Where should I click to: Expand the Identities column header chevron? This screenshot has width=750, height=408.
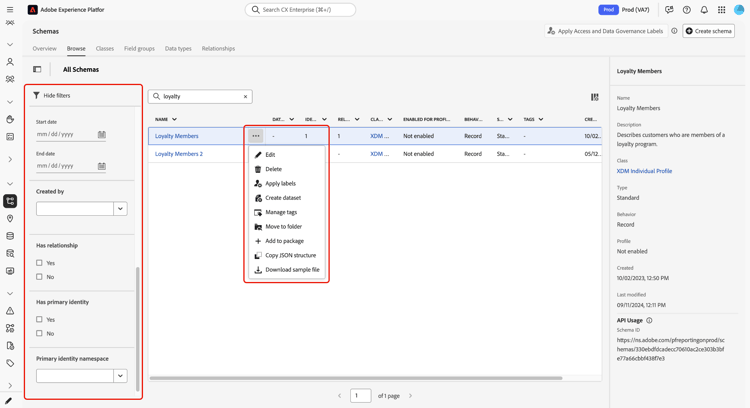324,119
